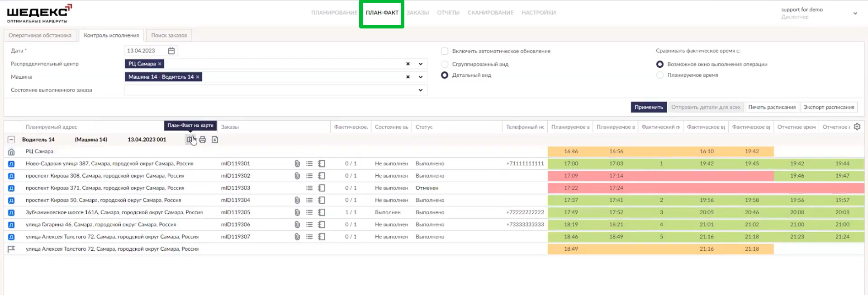The height and width of the screenshot is (295, 868).
Task: Enable the automatic refresh checkbox
Action: [445, 51]
